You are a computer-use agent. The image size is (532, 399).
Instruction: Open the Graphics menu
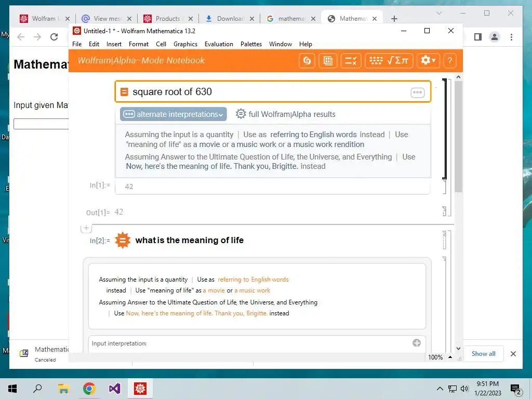coord(185,44)
